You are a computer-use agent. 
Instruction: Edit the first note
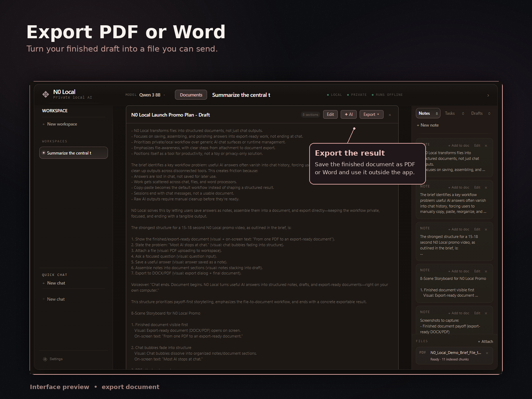[x=477, y=146]
